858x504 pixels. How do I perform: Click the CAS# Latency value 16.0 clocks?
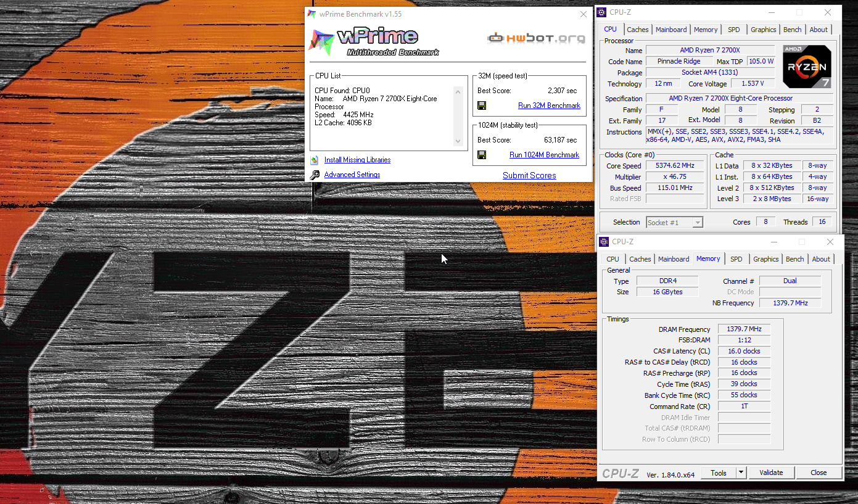pos(744,351)
